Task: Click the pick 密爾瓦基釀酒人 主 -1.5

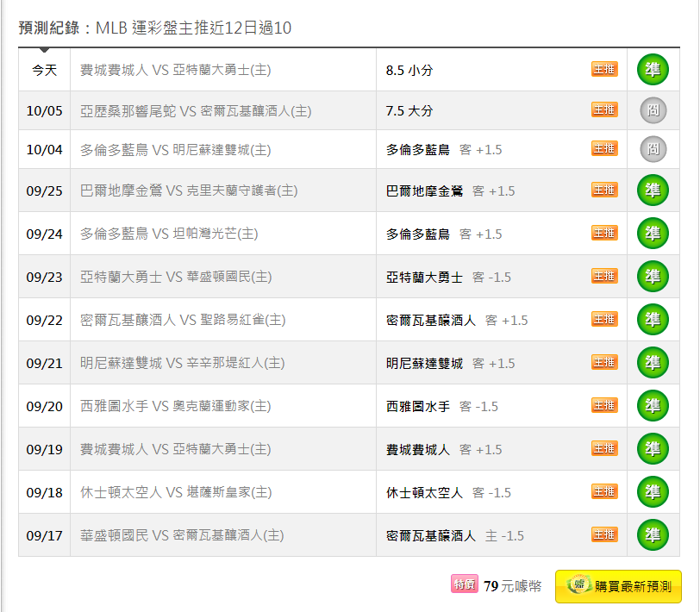Action: 455,535
